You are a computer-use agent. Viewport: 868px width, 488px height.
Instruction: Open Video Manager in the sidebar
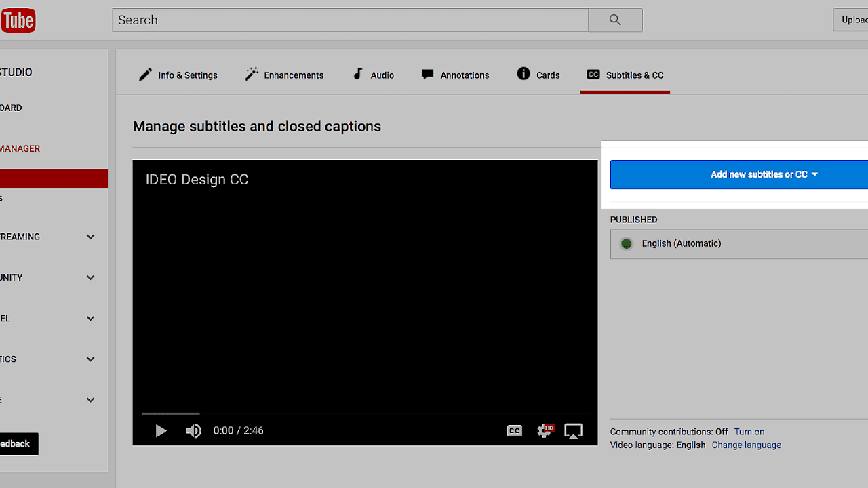point(20,148)
